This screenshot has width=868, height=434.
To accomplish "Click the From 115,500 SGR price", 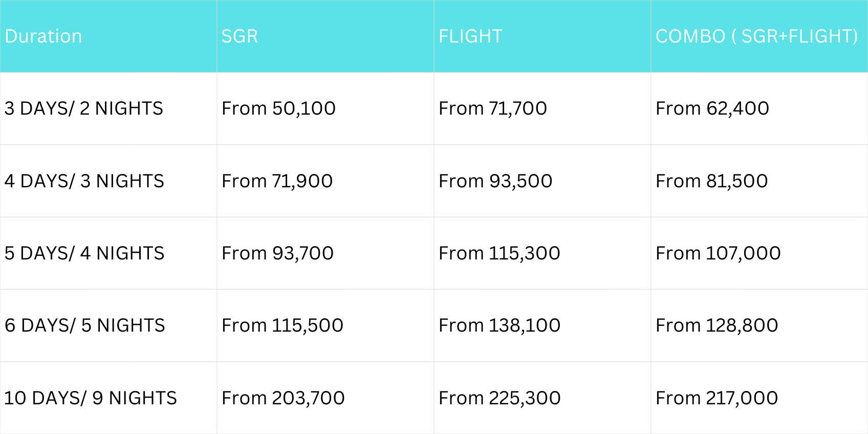I will point(282,325).
